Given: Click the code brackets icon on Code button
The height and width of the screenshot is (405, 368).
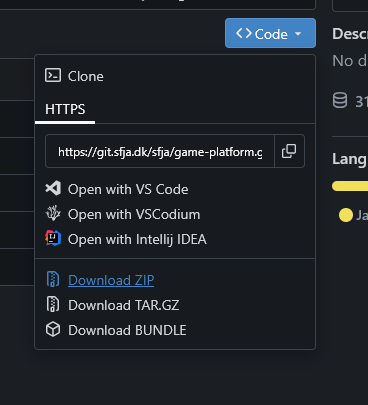Looking at the screenshot, I should coord(244,33).
